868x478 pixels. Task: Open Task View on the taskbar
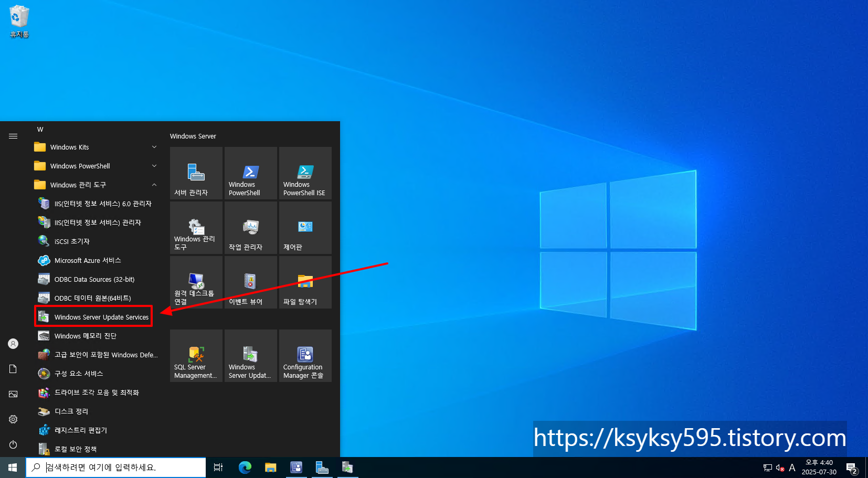click(218, 468)
